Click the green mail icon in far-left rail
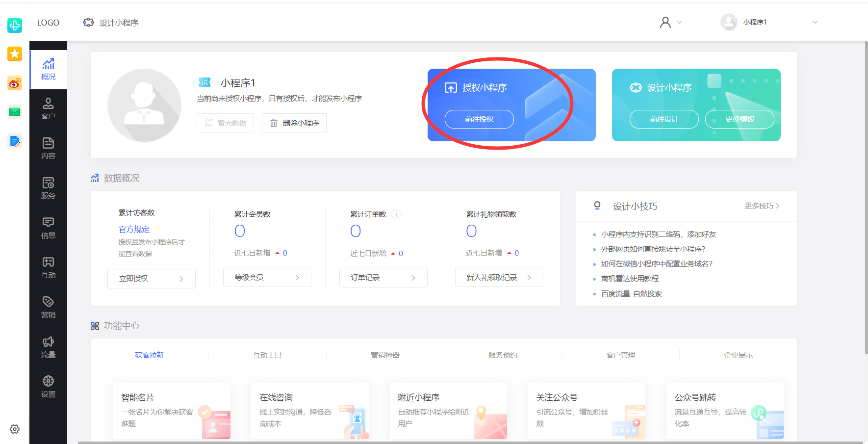Viewport: 868px width, 444px height. tap(15, 112)
